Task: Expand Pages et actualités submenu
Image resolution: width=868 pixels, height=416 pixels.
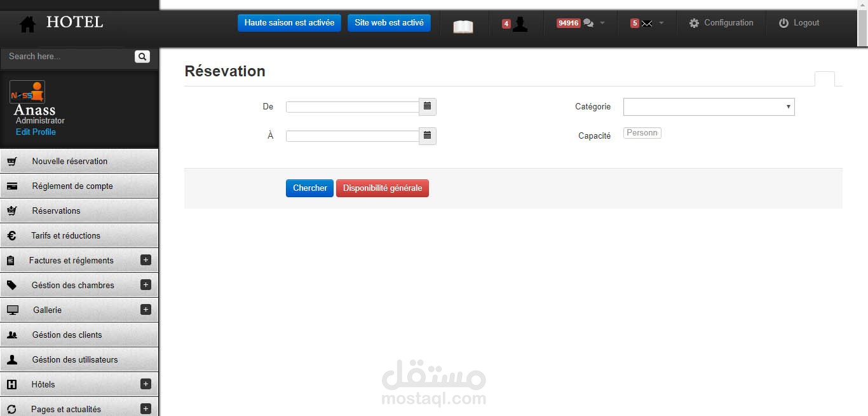Action: 146,408
